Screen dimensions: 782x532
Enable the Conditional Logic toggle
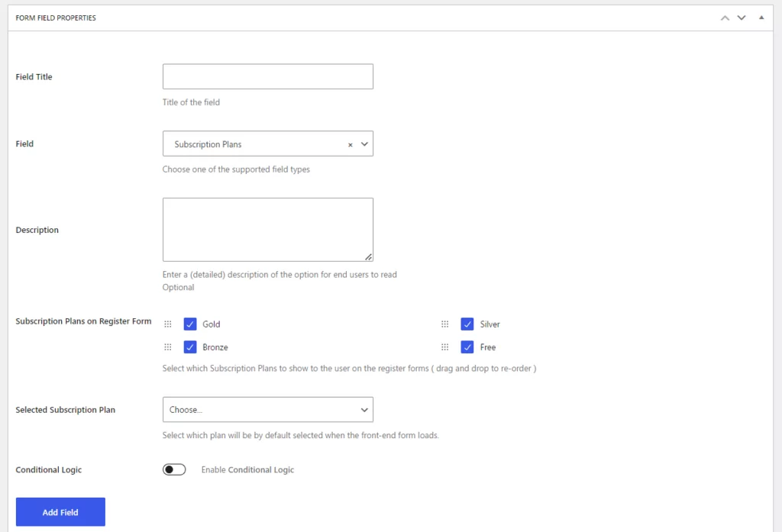pos(174,469)
